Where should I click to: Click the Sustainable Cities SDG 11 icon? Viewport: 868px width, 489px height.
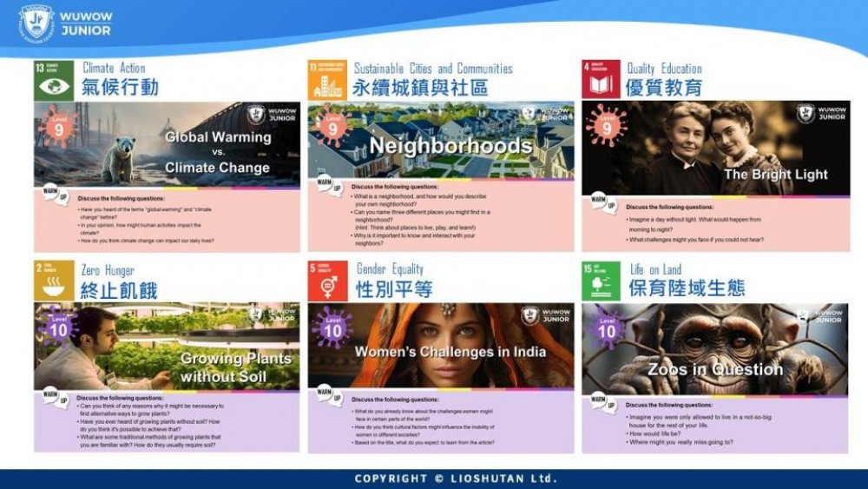[327, 80]
